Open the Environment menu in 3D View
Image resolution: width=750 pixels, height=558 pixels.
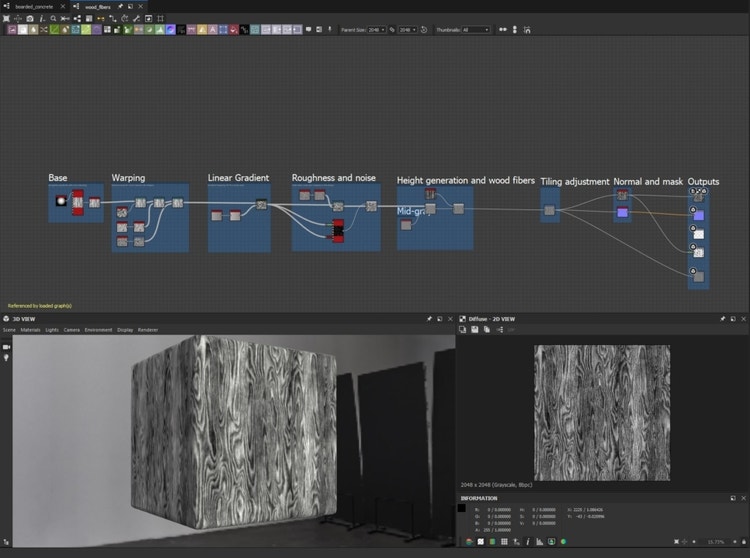99,329
